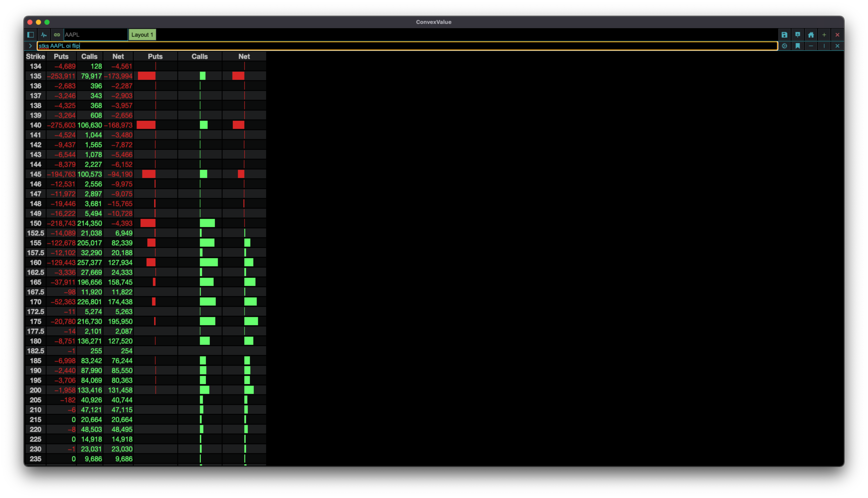Open panel settings gear icon
Screen dimensions: 868x498
point(784,46)
